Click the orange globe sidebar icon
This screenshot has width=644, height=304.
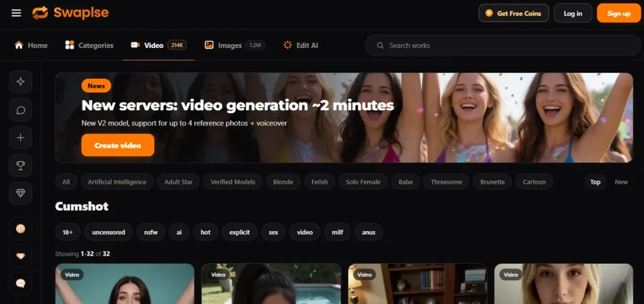[21, 229]
